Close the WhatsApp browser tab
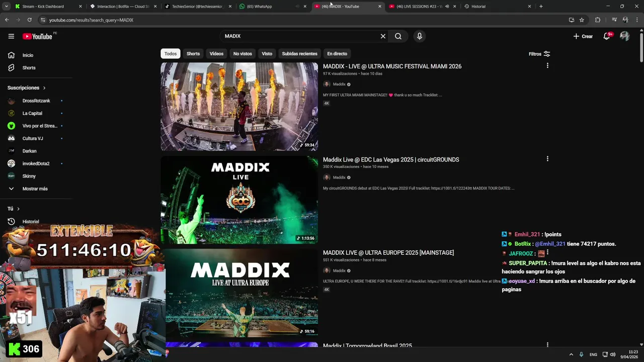The height and width of the screenshot is (362, 644). click(x=305, y=7)
